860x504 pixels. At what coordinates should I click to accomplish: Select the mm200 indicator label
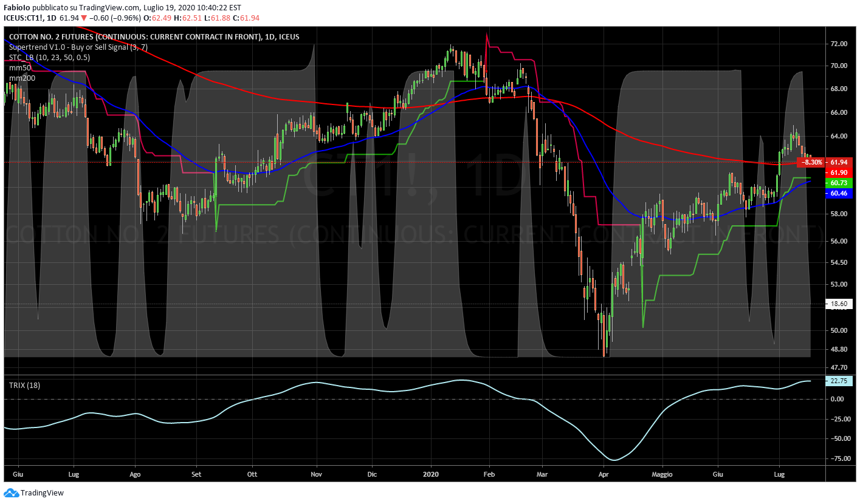click(21, 78)
